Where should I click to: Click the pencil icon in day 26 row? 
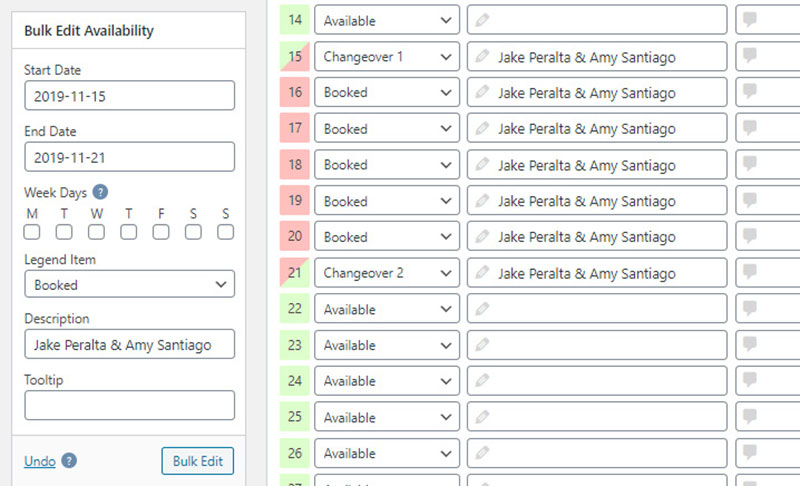point(482,453)
